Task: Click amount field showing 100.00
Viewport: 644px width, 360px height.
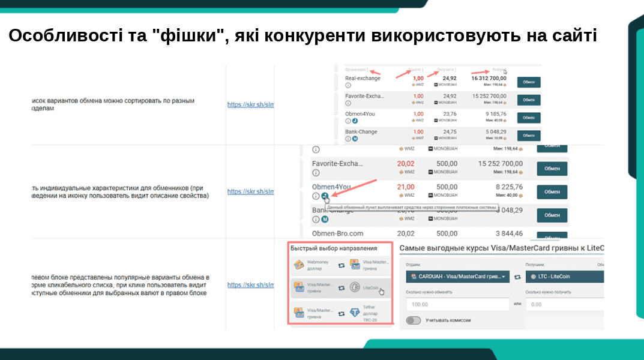Action: [457, 305]
